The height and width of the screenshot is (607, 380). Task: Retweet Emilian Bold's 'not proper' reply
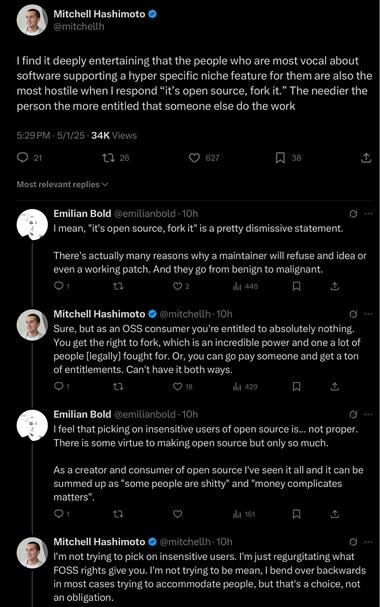click(x=118, y=514)
